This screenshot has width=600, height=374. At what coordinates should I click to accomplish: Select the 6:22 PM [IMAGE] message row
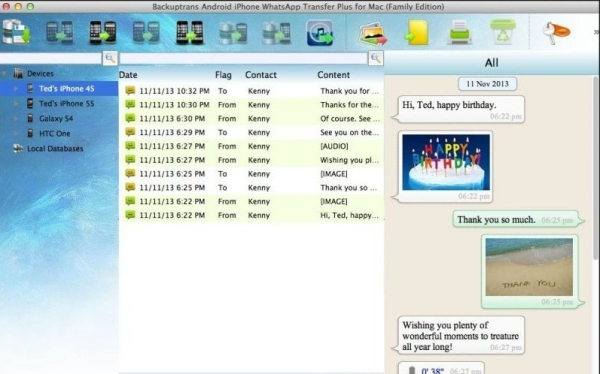click(251, 201)
